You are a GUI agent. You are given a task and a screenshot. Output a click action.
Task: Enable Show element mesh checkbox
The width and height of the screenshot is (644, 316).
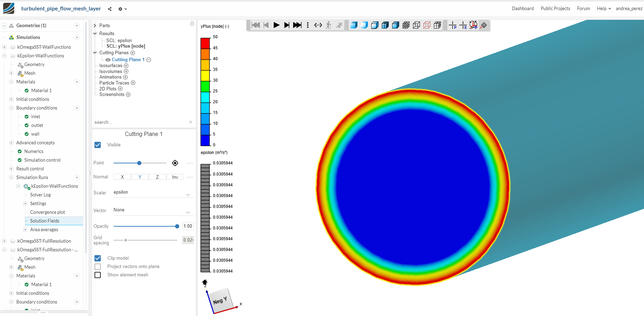pyautogui.click(x=98, y=275)
